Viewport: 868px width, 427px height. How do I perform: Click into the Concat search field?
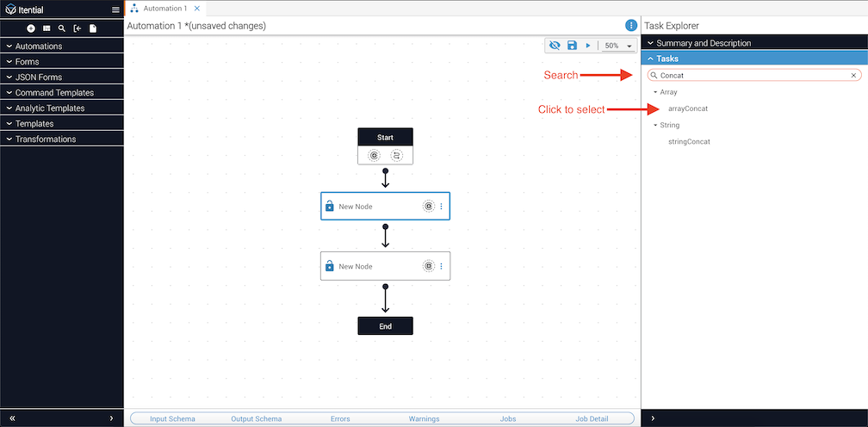[x=754, y=75]
